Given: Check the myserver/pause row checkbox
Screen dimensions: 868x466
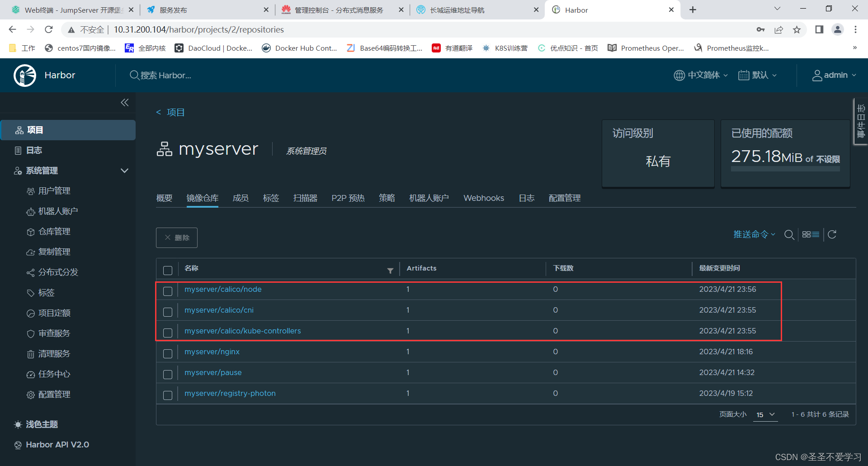Looking at the screenshot, I should point(168,375).
